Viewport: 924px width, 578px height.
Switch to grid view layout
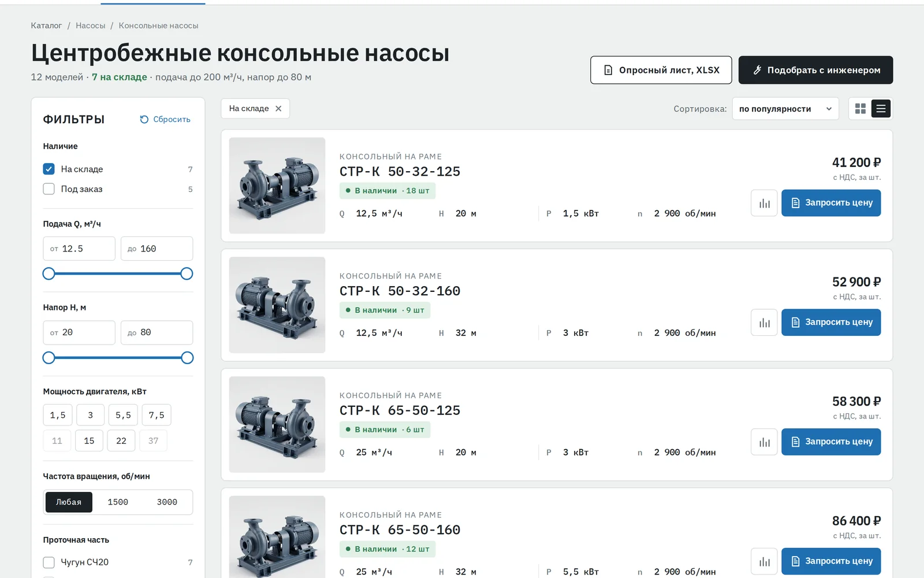pyautogui.click(x=860, y=109)
